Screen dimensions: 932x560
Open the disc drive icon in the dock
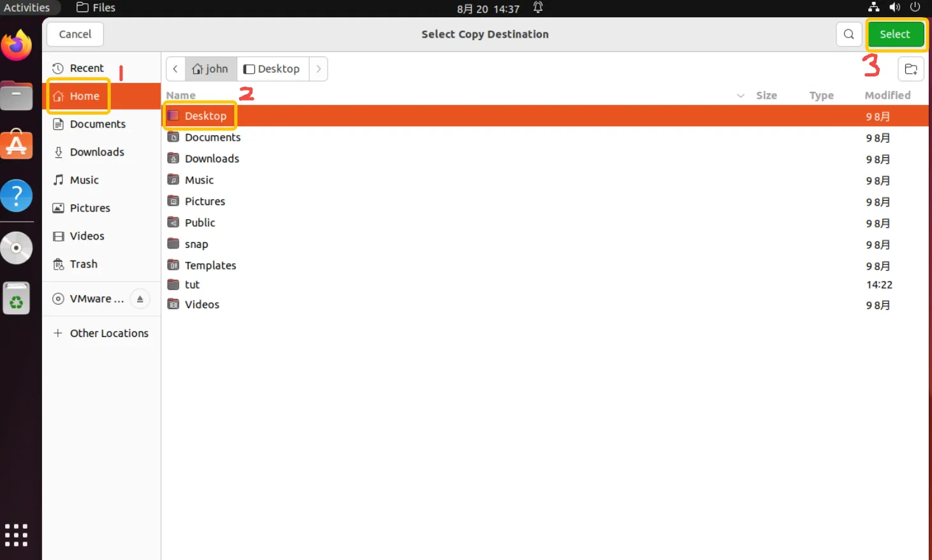point(17,248)
